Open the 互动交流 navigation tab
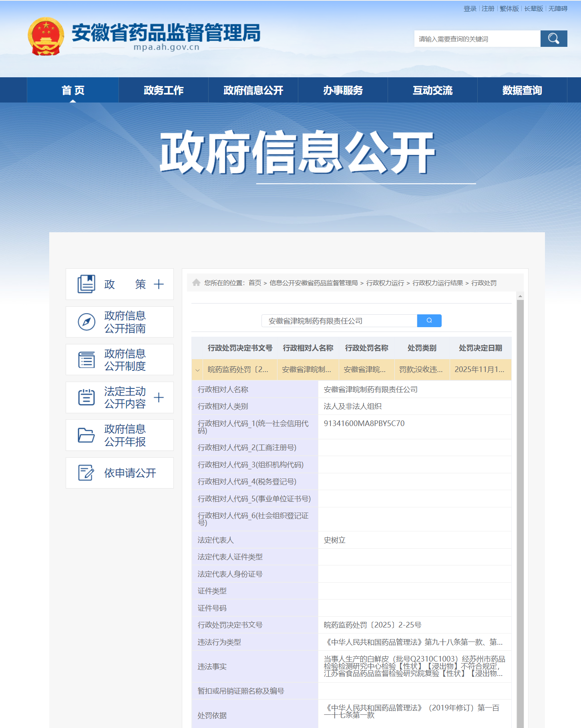Image resolution: width=581 pixels, height=728 pixels. click(x=432, y=90)
